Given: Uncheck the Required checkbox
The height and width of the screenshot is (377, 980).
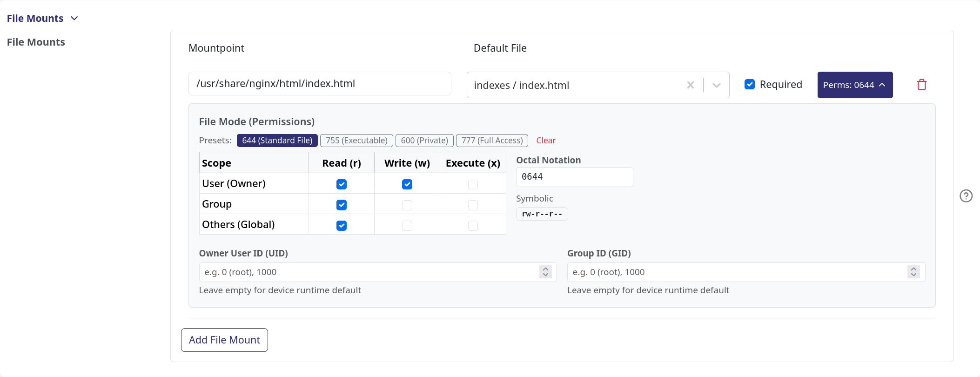Looking at the screenshot, I should pos(750,84).
